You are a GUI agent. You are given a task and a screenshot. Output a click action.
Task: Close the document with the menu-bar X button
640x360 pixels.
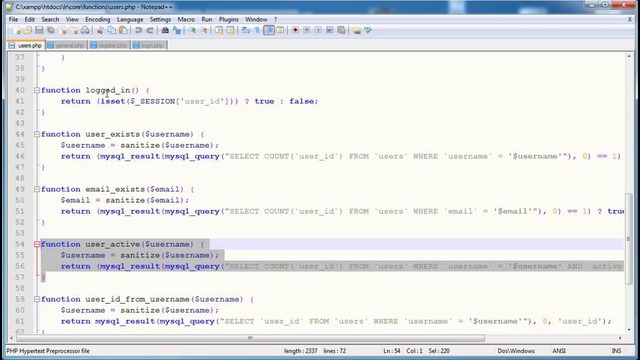click(x=630, y=19)
